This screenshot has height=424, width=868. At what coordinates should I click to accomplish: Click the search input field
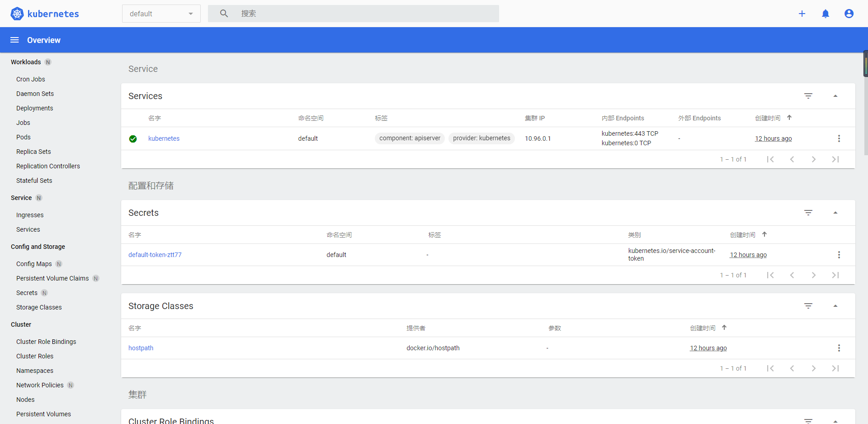click(x=354, y=14)
